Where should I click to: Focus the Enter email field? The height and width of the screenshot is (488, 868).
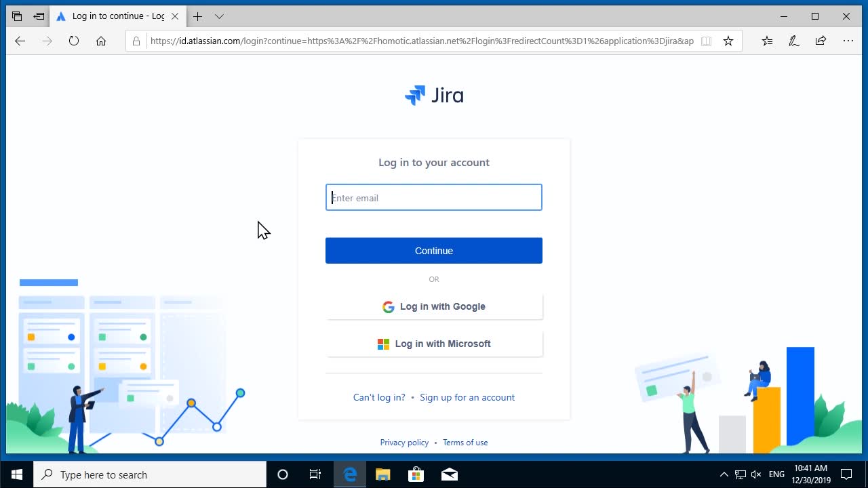point(434,198)
